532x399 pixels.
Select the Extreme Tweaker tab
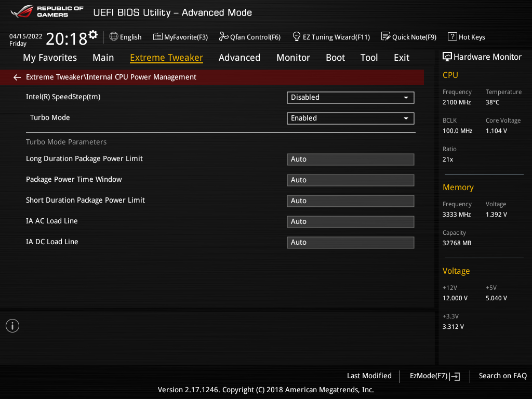pyautogui.click(x=167, y=58)
